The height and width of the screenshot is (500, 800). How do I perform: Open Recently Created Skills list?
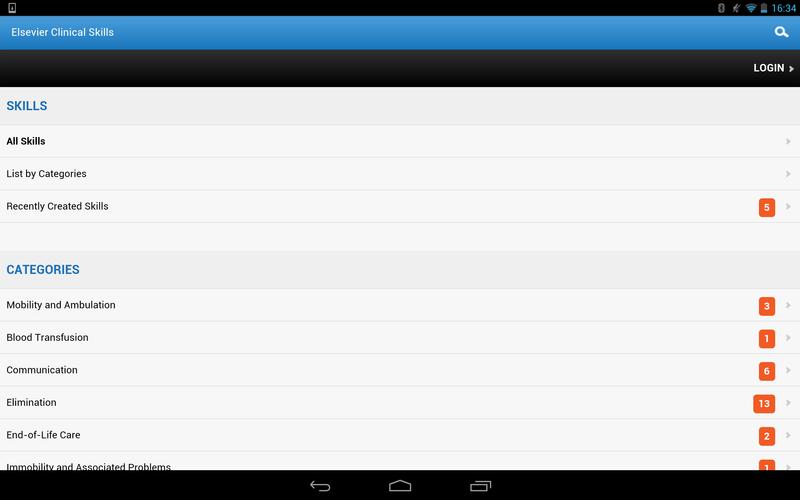[x=400, y=206]
